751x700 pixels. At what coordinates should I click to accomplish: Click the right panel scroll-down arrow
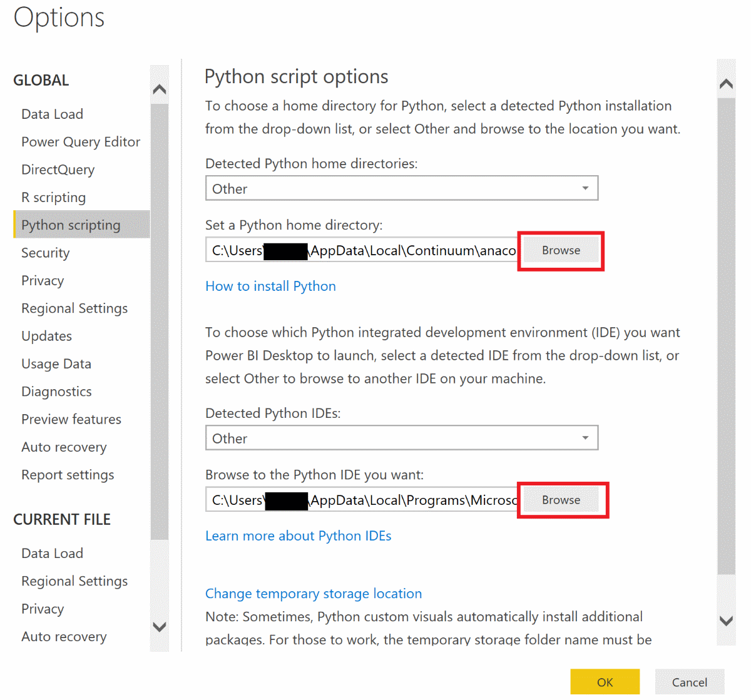pyautogui.click(x=726, y=621)
